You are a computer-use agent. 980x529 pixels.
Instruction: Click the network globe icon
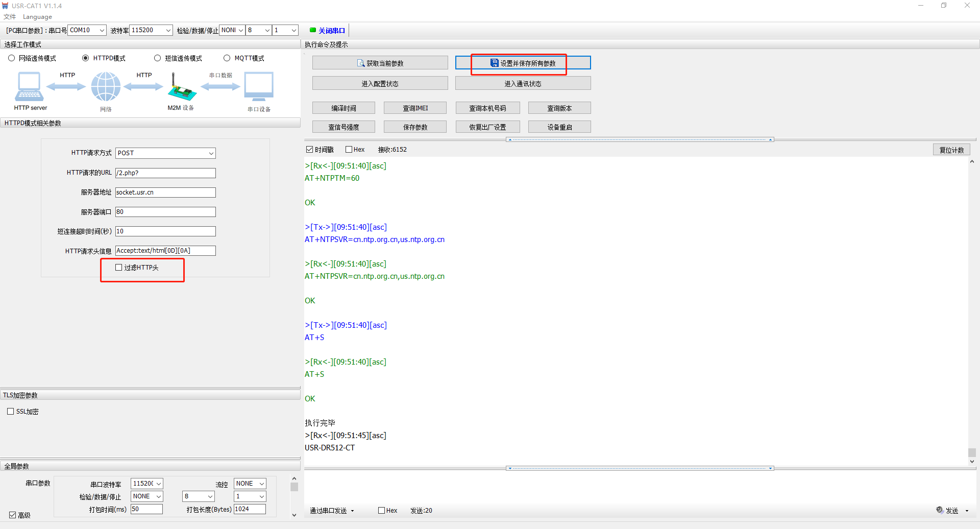106,86
